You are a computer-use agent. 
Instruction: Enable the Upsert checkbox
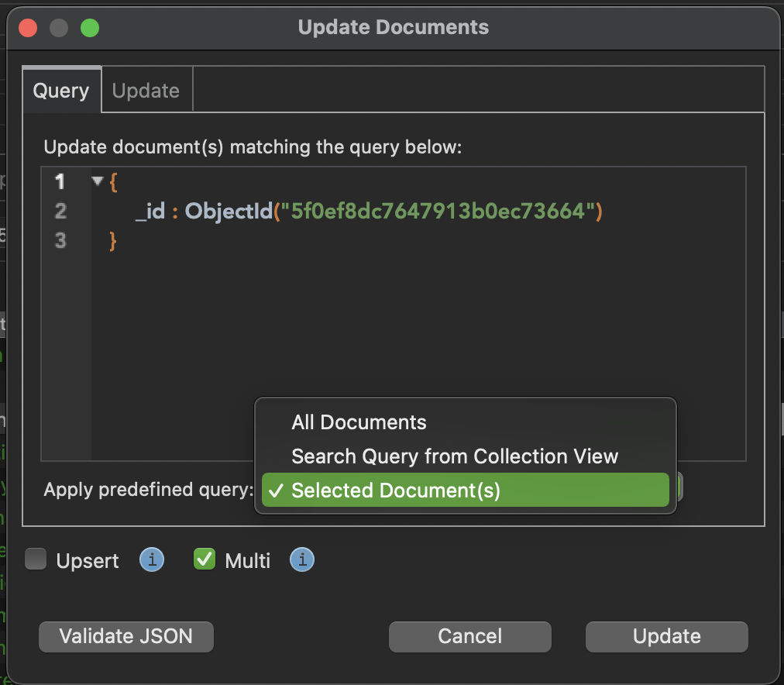[36, 559]
